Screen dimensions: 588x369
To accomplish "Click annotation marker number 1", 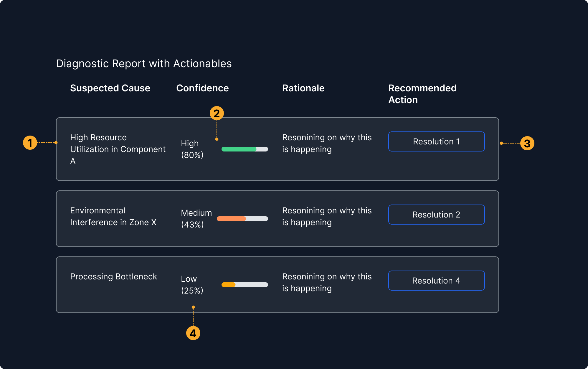I will pos(30,143).
